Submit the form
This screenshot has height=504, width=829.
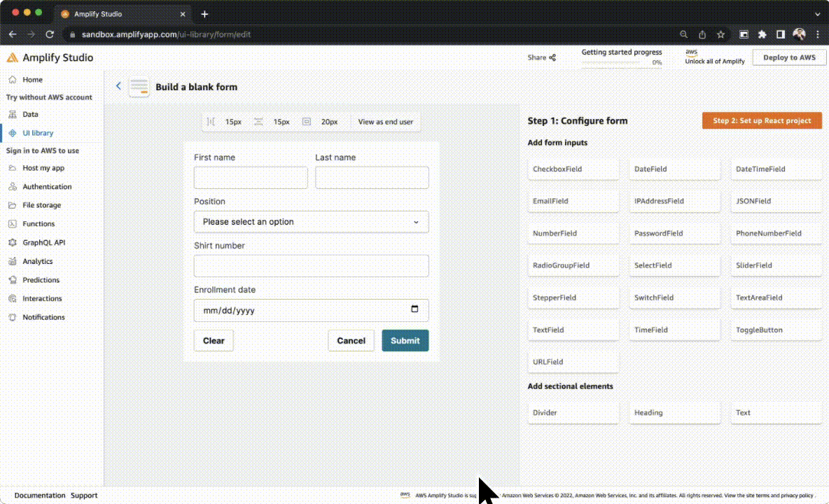pos(405,340)
